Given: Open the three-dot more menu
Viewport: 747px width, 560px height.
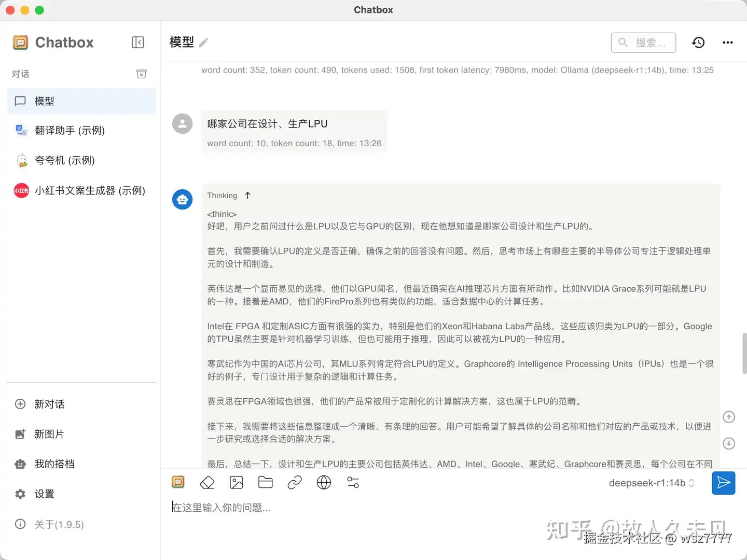Looking at the screenshot, I should click(728, 43).
